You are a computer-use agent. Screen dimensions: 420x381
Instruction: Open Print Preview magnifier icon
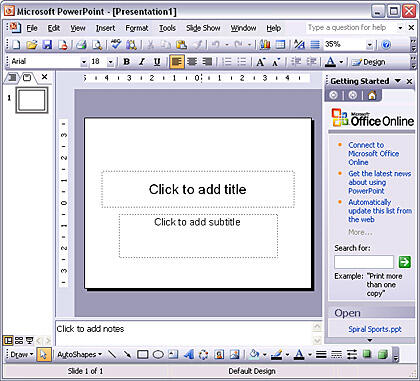(x=97, y=45)
